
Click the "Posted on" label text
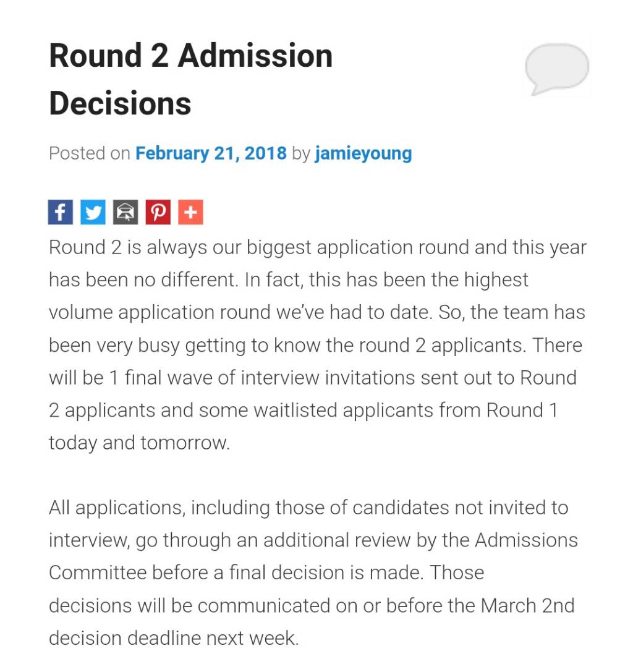point(89,153)
